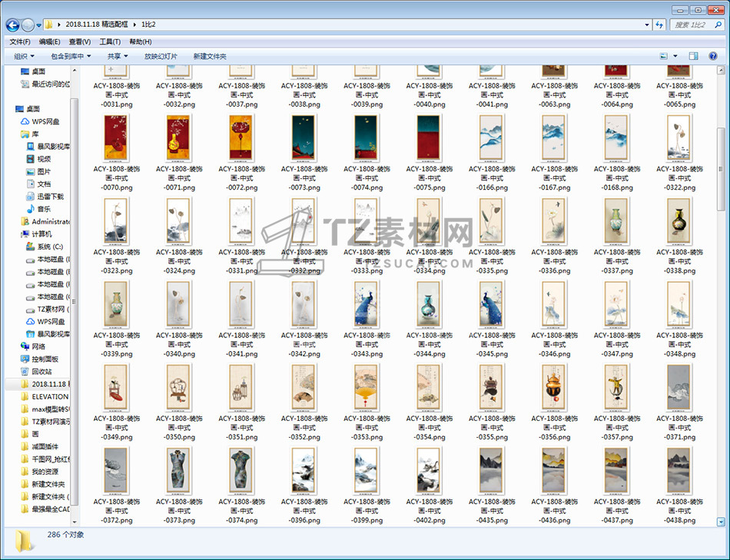Select 回收站 in navigation pane

point(37,372)
